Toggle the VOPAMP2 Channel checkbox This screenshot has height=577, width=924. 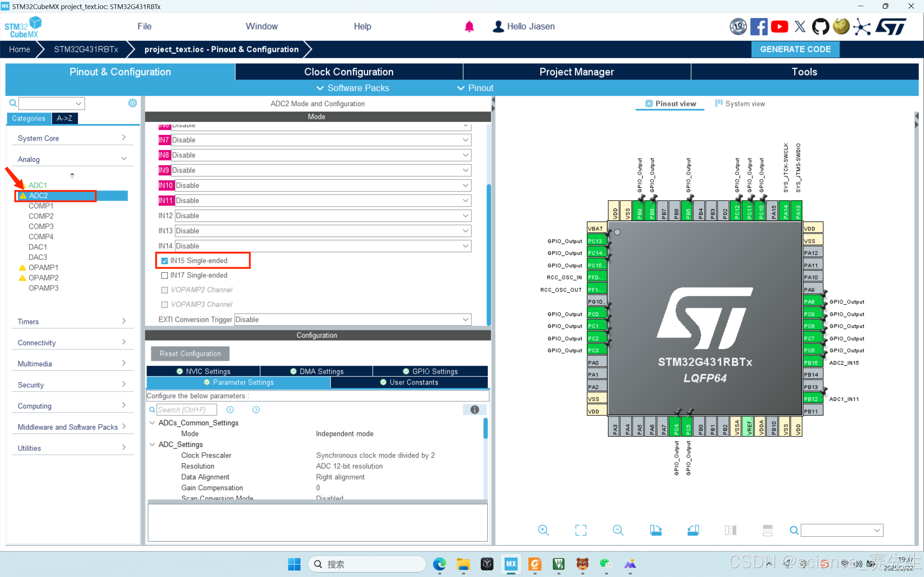click(165, 290)
